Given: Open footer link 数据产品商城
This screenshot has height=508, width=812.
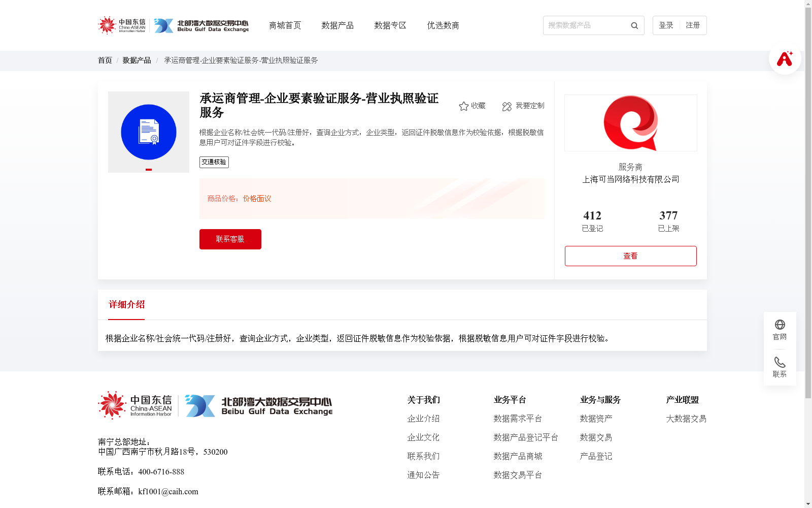Looking at the screenshot, I should click(x=518, y=456).
